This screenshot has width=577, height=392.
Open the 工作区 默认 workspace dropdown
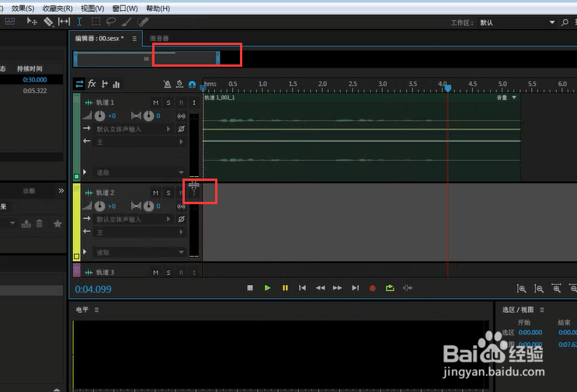[516, 23]
